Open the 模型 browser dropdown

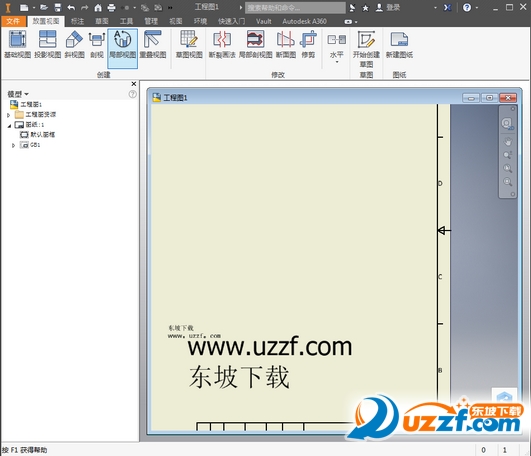click(18, 94)
